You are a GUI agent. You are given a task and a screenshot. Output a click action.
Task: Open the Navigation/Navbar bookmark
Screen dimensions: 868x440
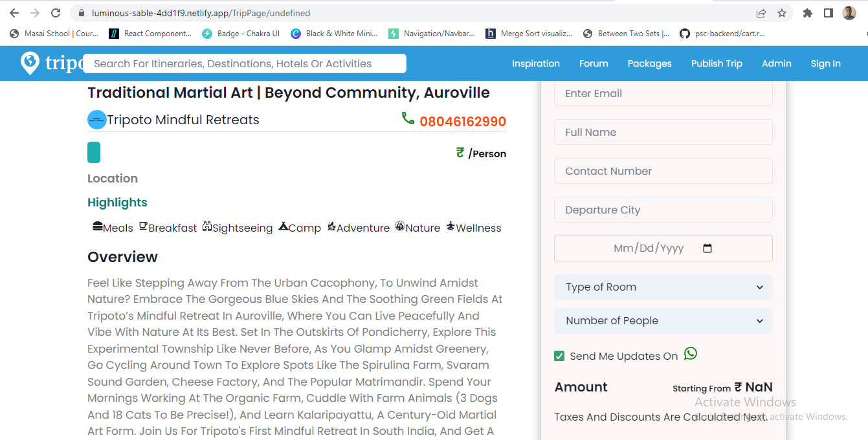pos(431,34)
